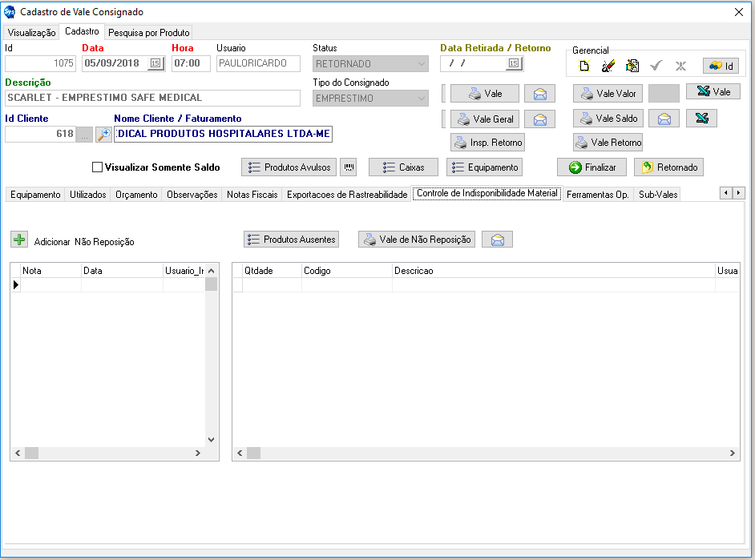Image resolution: width=755 pixels, height=560 pixels.
Task: Click the new record icon in Gerencial
Action: click(x=584, y=66)
